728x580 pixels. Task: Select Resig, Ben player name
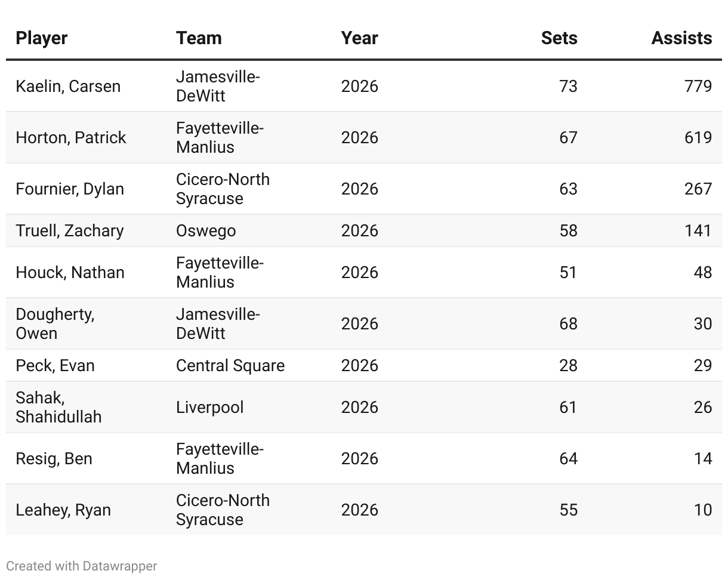click(54, 458)
